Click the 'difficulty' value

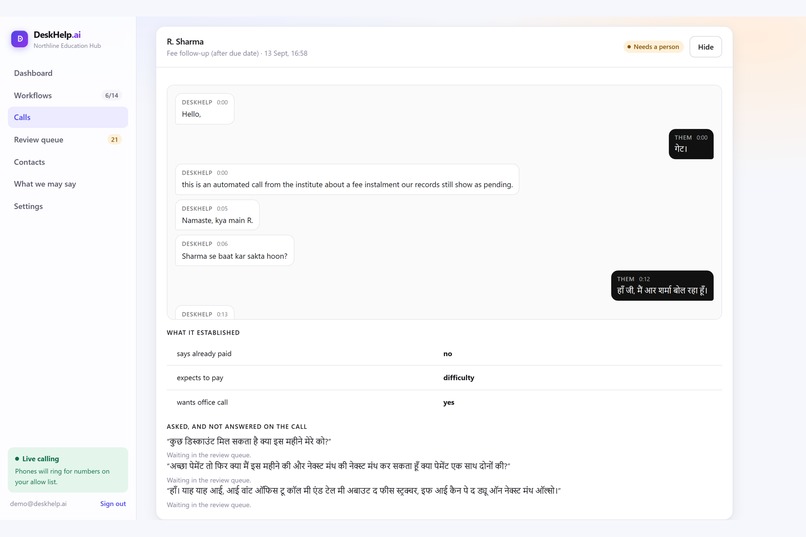pyautogui.click(x=459, y=378)
